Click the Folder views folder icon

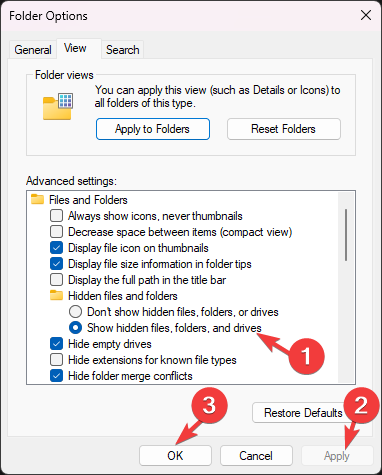pyautogui.click(x=58, y=107)
